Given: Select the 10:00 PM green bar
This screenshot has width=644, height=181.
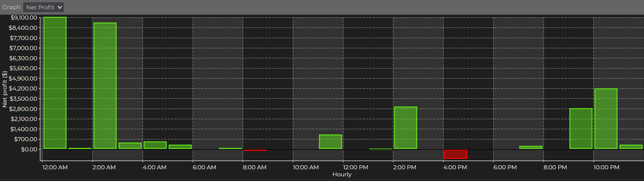Looking at the screenshot, I should coord(606,119).
